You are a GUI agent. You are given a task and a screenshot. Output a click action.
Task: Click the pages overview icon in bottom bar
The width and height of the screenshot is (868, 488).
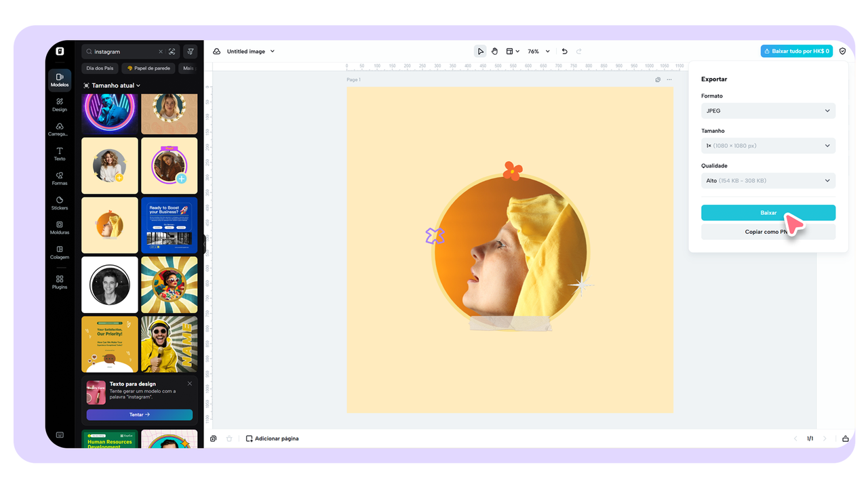coord(213,439)
